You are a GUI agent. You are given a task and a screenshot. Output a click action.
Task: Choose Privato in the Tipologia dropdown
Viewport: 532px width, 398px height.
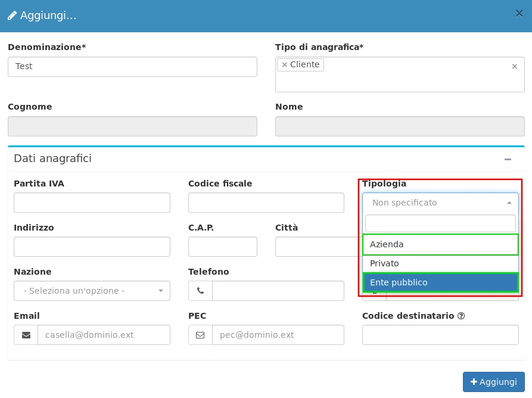point(440,263)
